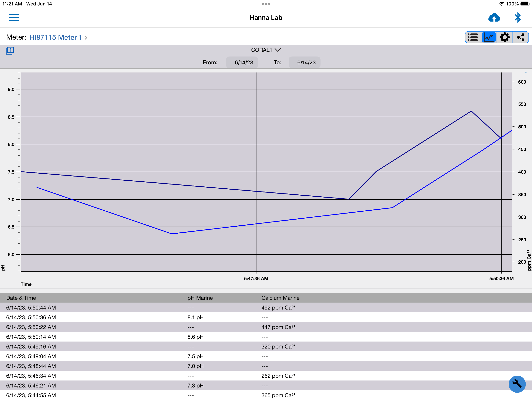Open the hamburger menu
This screenshot has height=399, width=532.
[14, 17]
